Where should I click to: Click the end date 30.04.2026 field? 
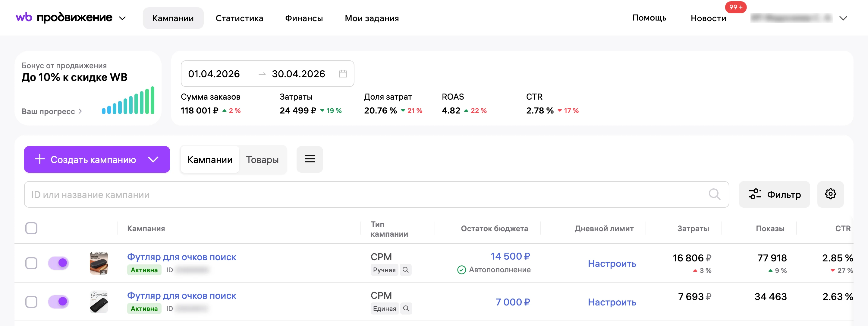click(x=298, y=74)
